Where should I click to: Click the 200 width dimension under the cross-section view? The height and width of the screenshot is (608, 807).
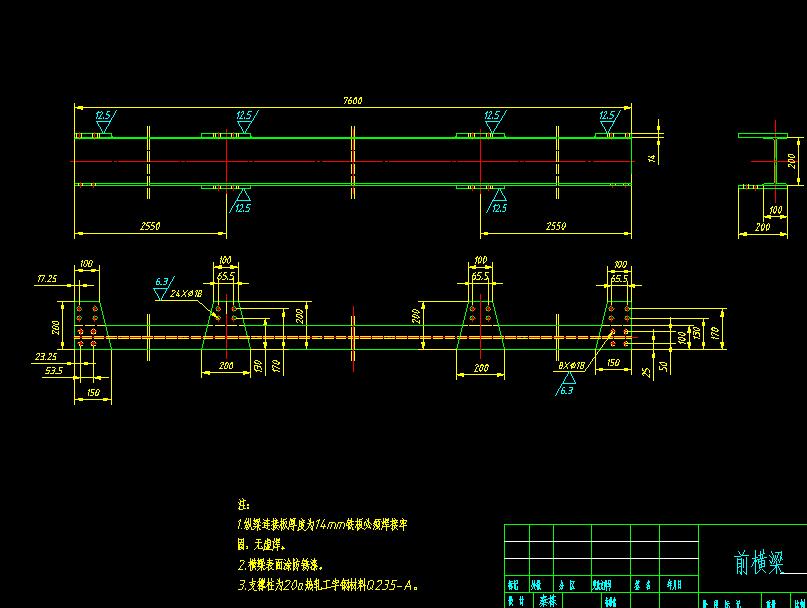point(763,227)
